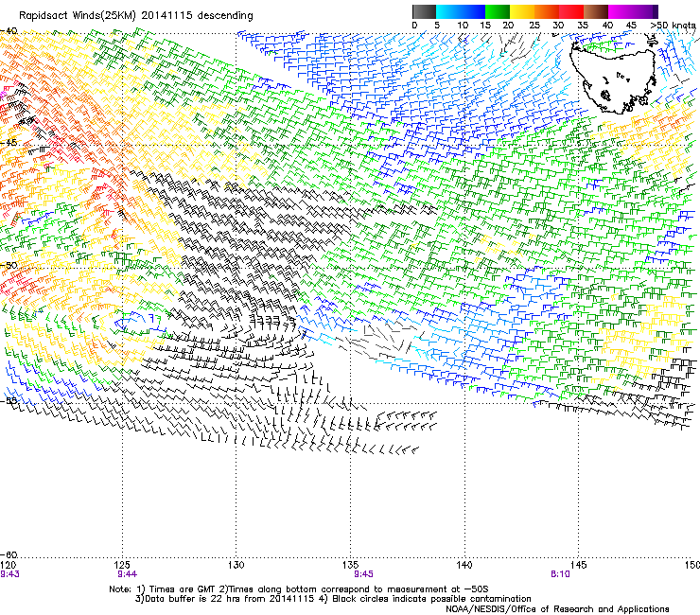Click the '-45' latitude axis label

point(9,143)
